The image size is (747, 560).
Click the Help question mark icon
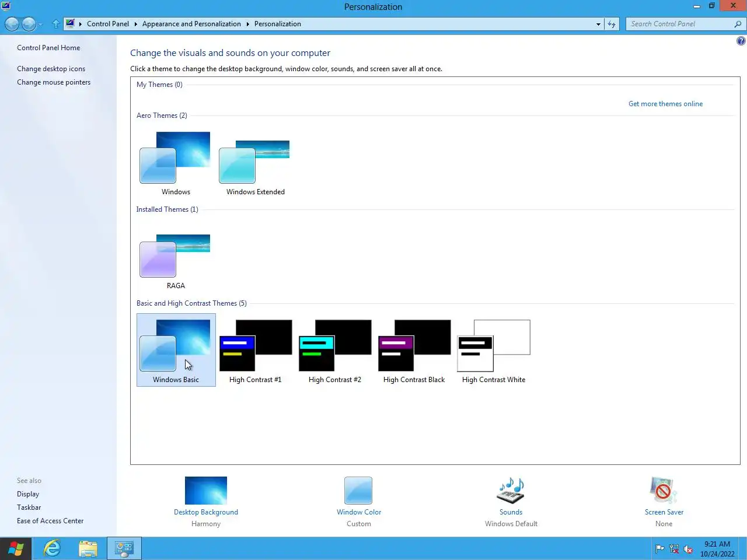(x=741, y=41)
